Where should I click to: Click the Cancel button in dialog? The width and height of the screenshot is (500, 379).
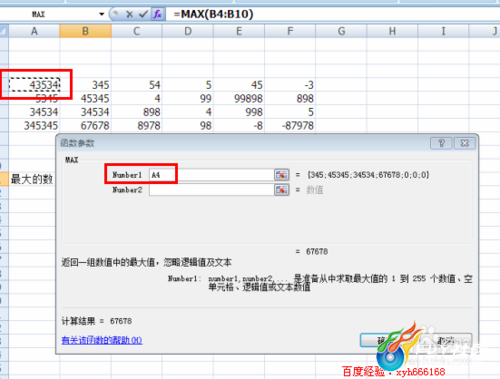[447, 340]
